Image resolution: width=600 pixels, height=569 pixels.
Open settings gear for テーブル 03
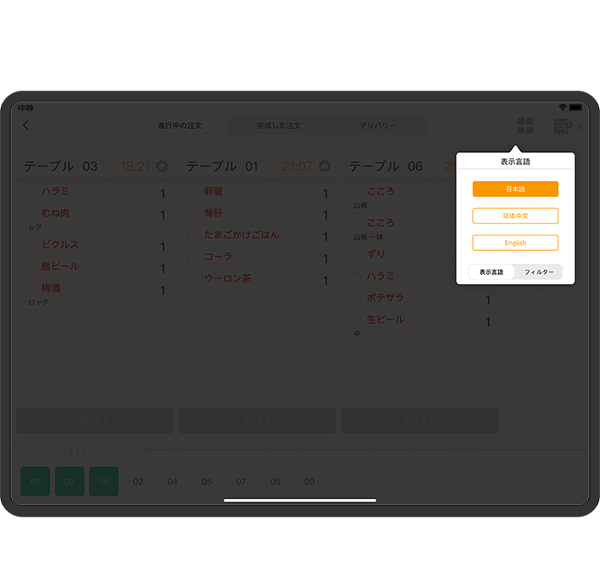[162, 166]
